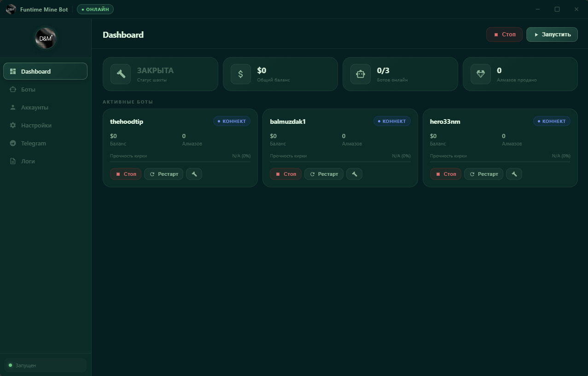The width and height of the screenshot is (588, 376).
Task: Stop bot balmuzdak1 with its Стоп button
Action: tap(285, 174)
